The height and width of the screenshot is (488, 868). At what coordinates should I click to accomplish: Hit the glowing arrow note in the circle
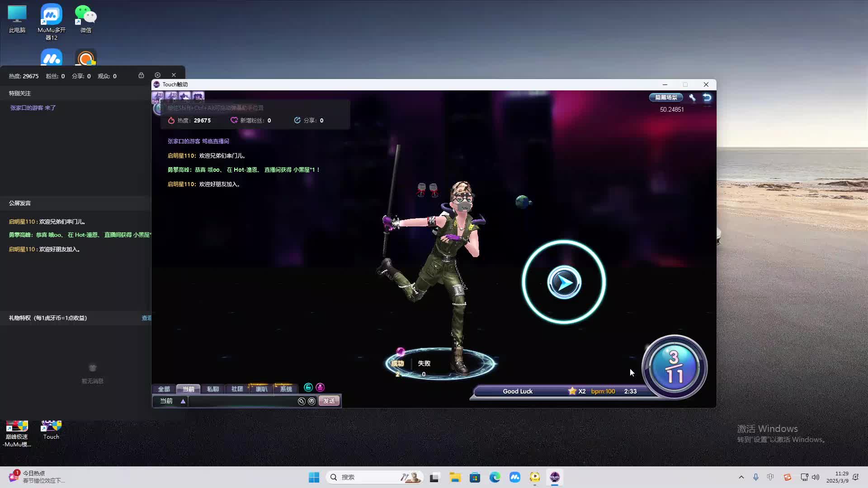click(x=564, y=282)
